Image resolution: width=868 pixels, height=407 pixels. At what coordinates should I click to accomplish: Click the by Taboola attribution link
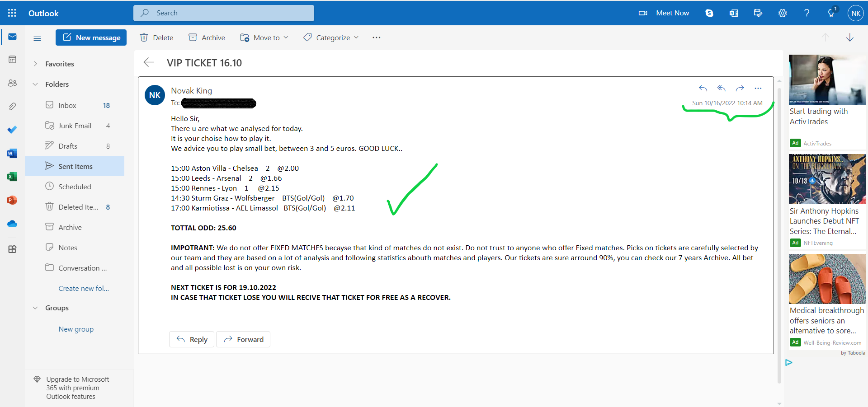[853, 353]
